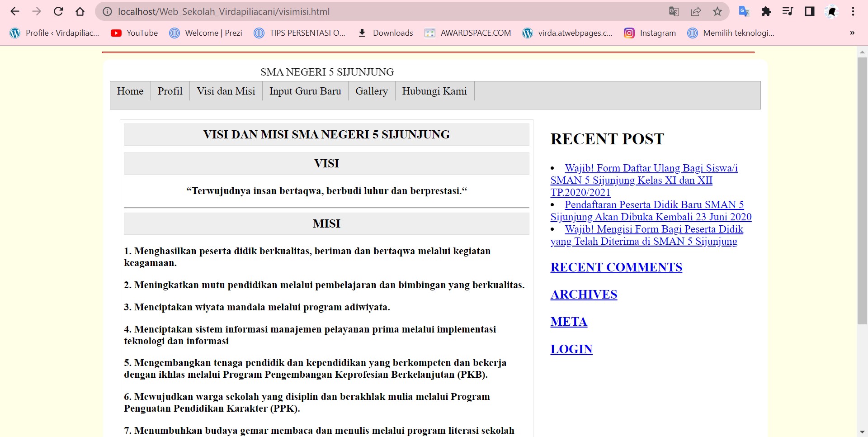Open Google Translate icon in address bar
The width and height of the screenshot is (868, 437).
674,12
